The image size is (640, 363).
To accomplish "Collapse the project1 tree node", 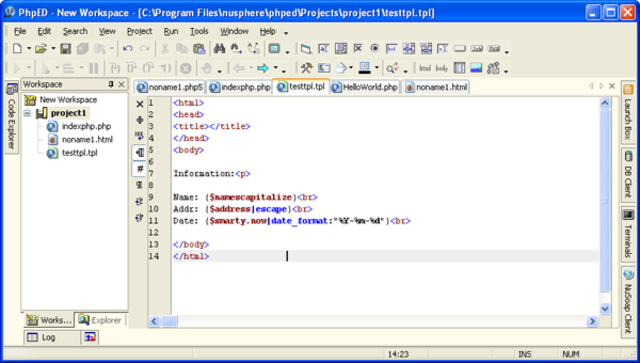I will [27, 113].
